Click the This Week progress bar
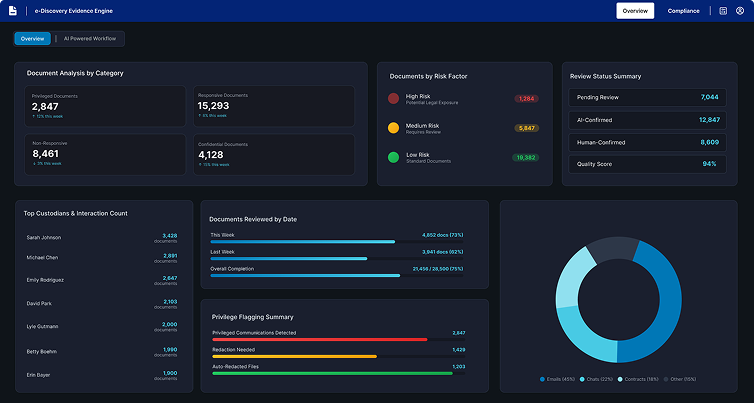 [302, 241]
